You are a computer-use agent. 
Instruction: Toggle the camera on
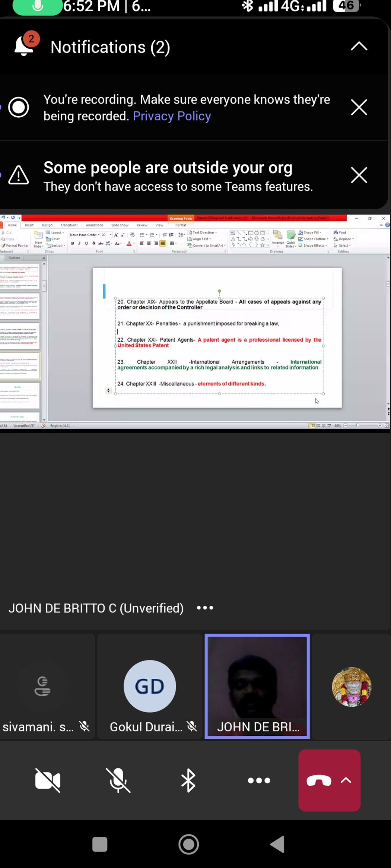point(48,780)
